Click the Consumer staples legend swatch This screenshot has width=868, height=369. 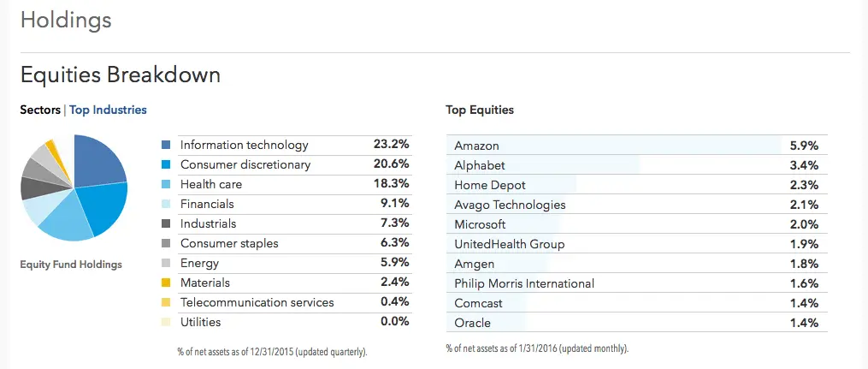pos(166,243)
